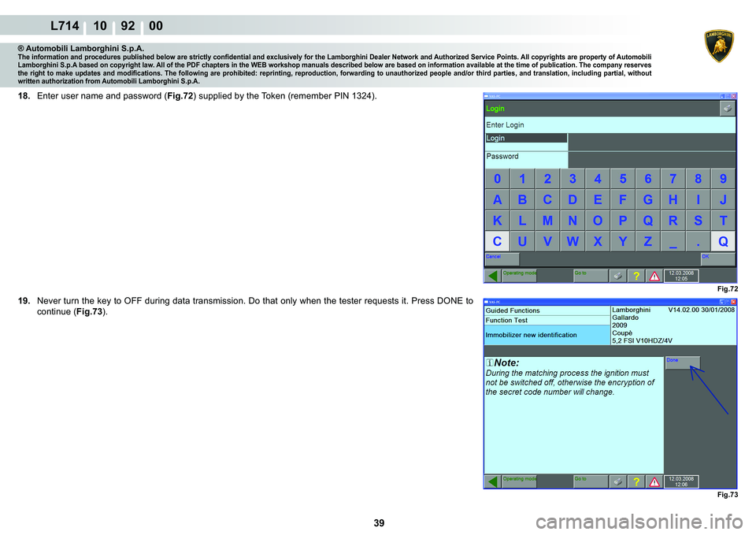
Task: Select the highlighted Login label row
Action: tap(526, 138)
